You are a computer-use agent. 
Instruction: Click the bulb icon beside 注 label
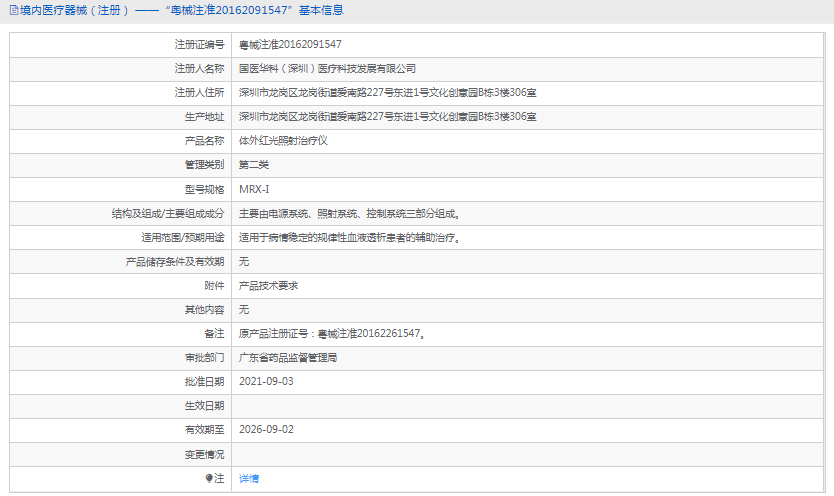click(209, 478)
